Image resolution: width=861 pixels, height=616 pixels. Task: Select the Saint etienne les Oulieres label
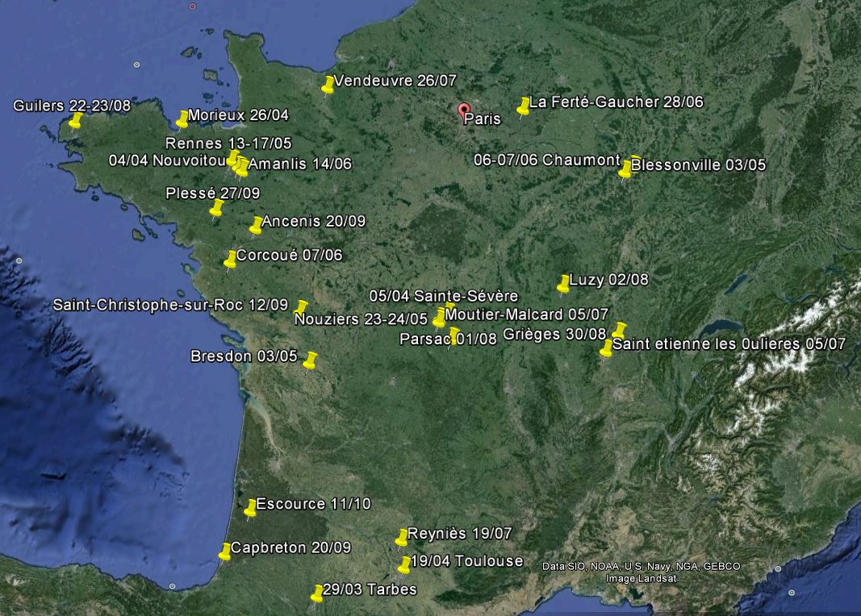pos(729,344)
